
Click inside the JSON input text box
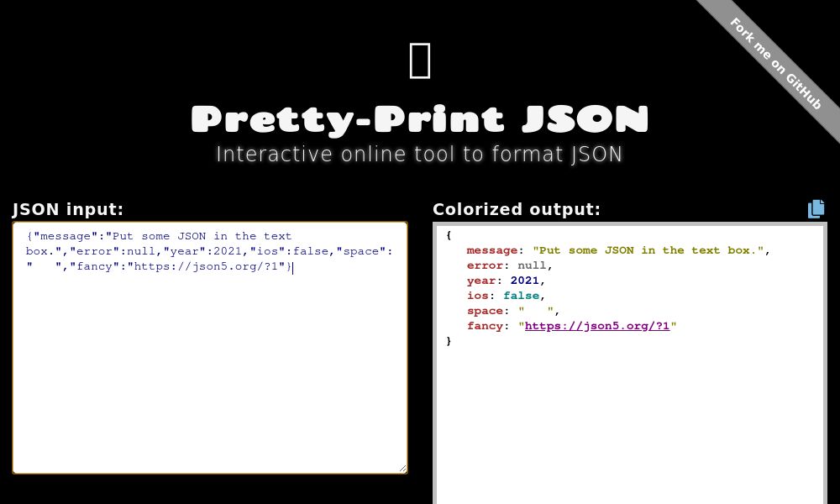(x=210, y=353)
